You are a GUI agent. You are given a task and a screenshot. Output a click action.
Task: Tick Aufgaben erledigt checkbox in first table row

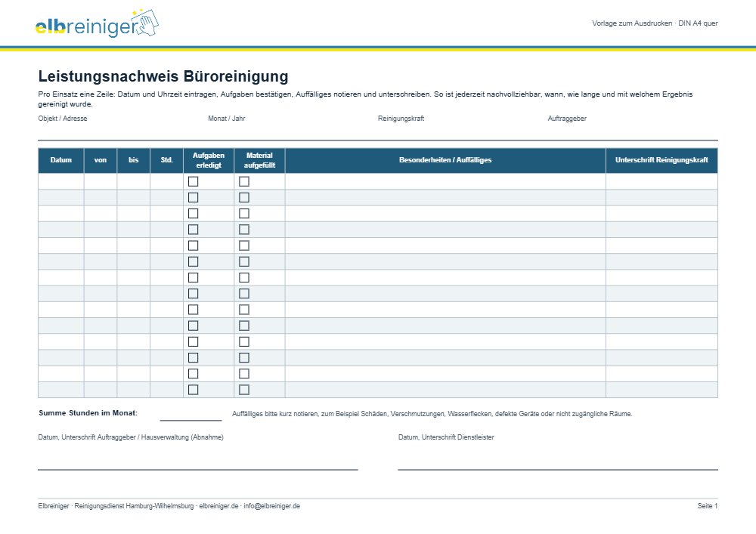[193, 181]
